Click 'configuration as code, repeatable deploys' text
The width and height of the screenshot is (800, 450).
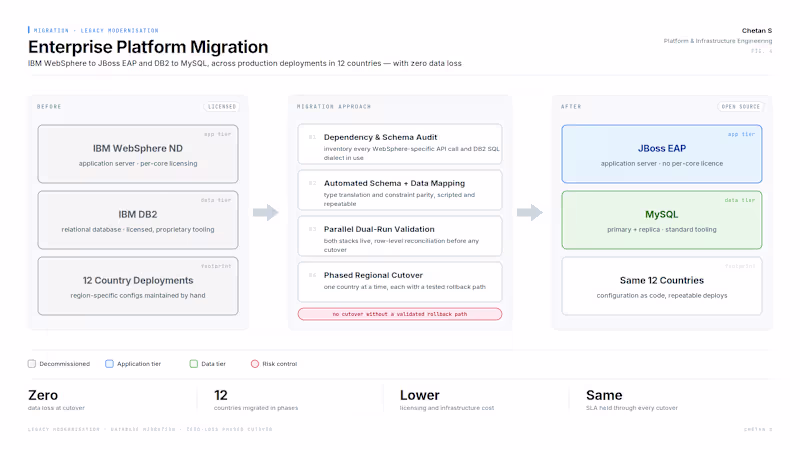click(x=662, y=295)
